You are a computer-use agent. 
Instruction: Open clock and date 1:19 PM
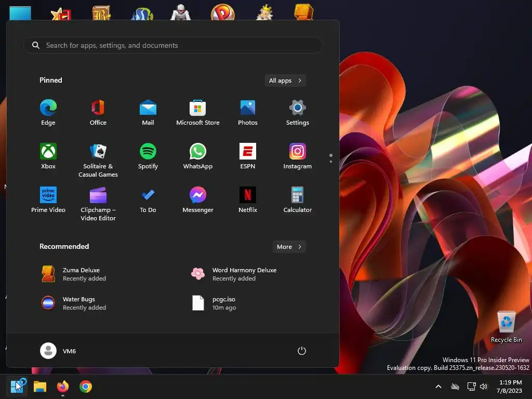coord(510,387)
